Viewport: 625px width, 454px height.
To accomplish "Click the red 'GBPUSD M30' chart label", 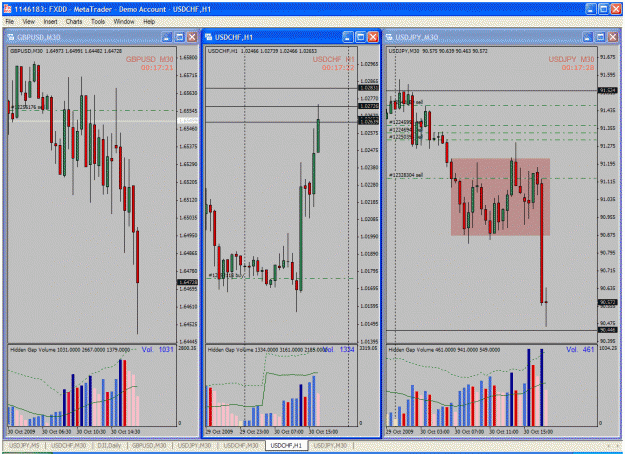I will point(149,59).
